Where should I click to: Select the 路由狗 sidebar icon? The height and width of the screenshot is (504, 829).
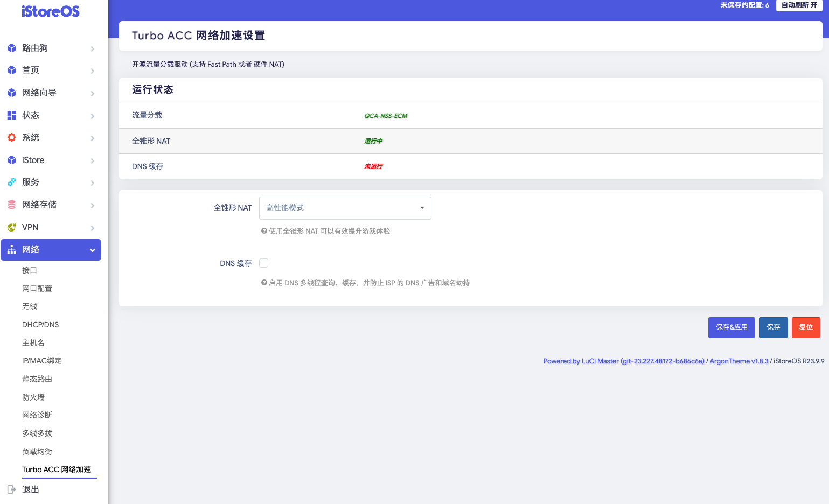click(x=12, y=48)
